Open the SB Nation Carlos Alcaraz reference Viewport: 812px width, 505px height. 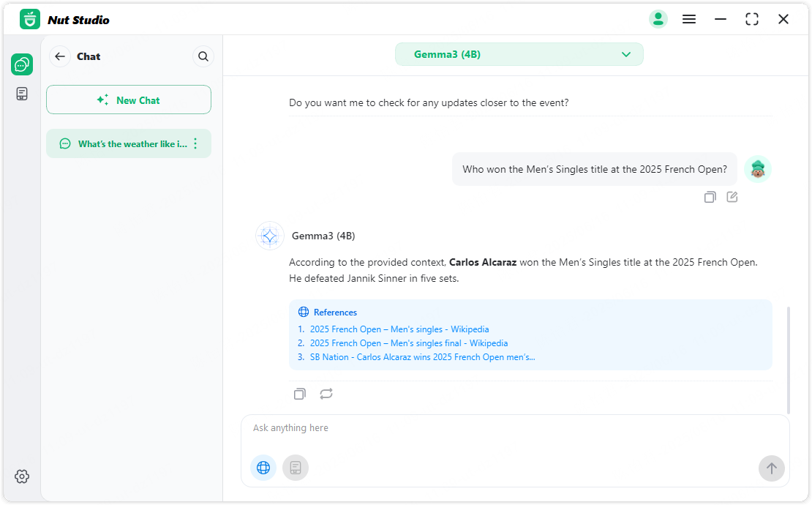(423, 357)
